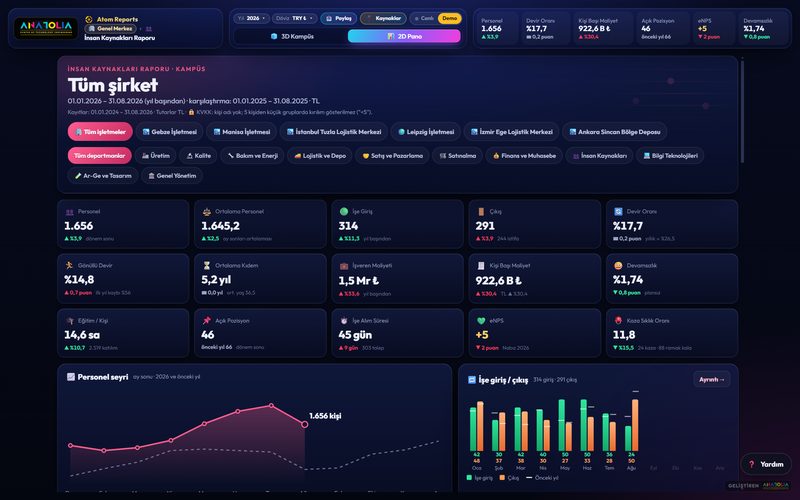The image size is (800, 500).
Task: Select the Satış ve Pazarlama chip
Action: point(392,156)
